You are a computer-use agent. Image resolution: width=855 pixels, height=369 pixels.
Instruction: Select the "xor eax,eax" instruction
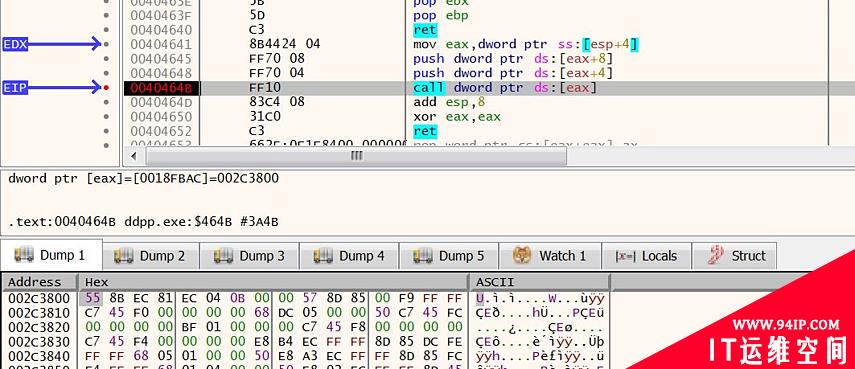pos(456,117)
